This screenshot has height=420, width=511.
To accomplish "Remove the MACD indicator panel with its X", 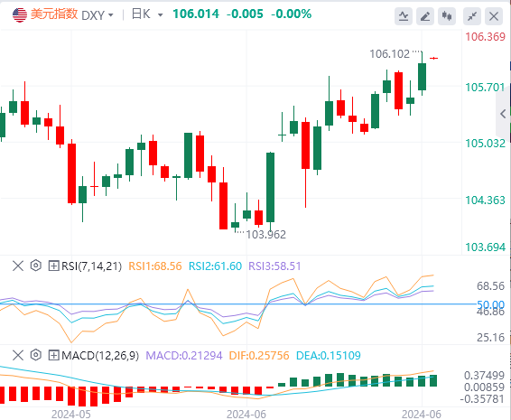I will [x=18, y=355].
